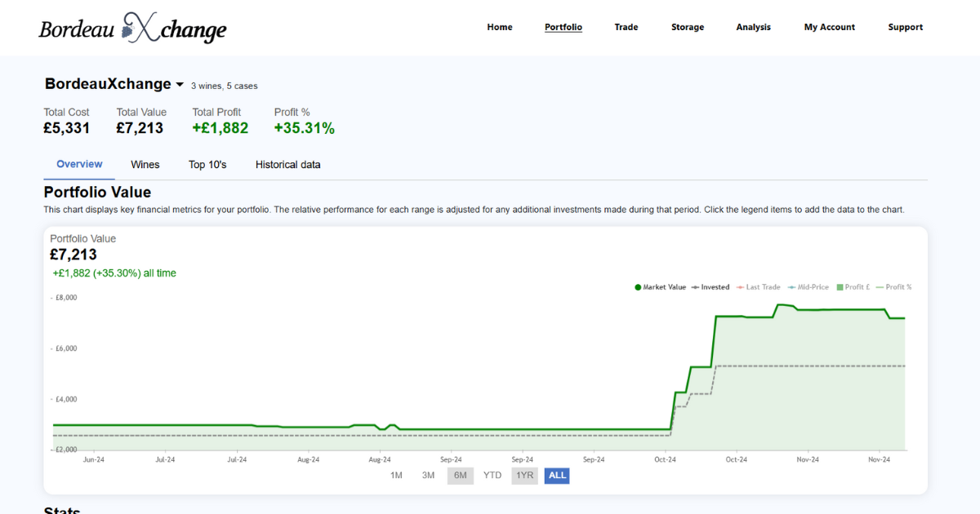Open the Home page

click(x=500, y=27)
